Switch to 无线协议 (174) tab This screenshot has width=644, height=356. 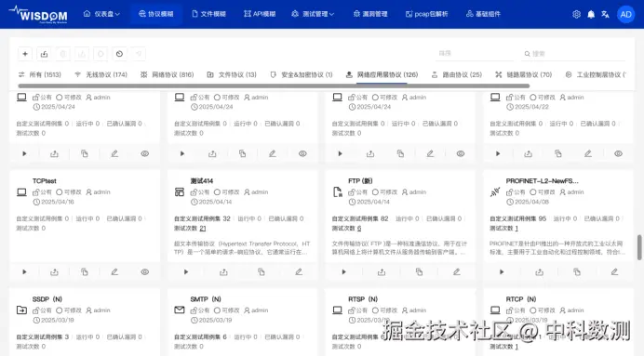point(101,74)
